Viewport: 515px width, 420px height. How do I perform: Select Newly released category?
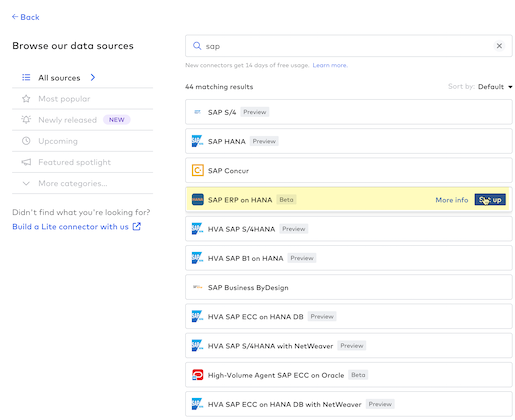(x=82, y=120)
